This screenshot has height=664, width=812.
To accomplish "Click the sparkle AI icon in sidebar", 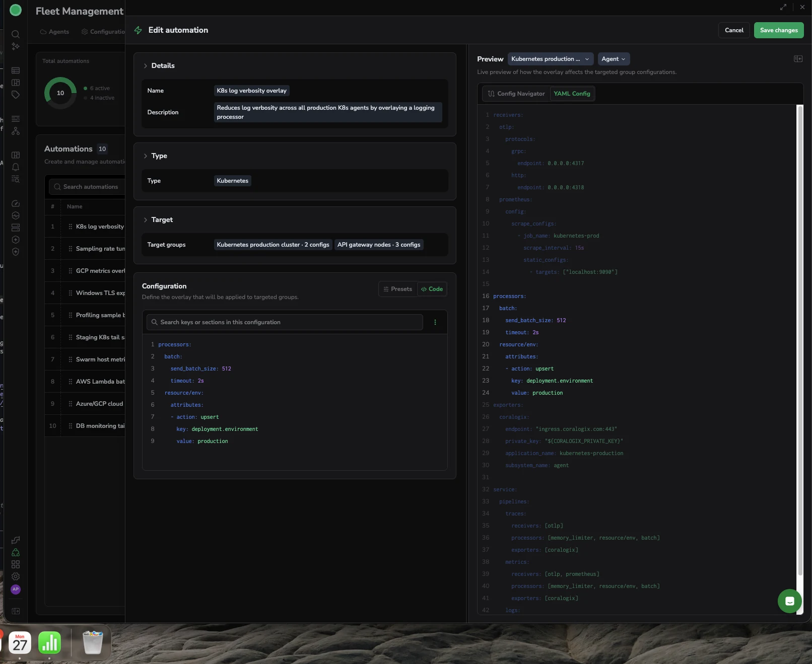I will pyautogui.click(x=16, y=46).
